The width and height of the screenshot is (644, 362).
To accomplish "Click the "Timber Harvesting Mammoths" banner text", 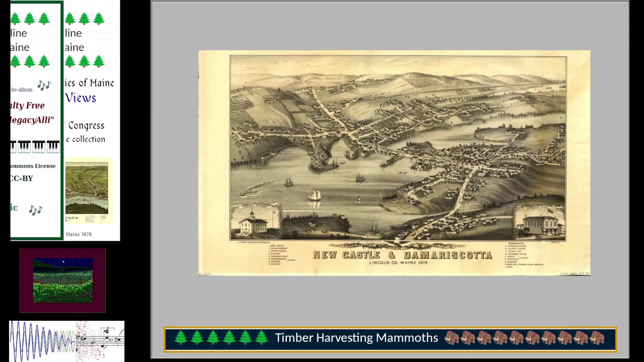I will click(x=356, y=338).
